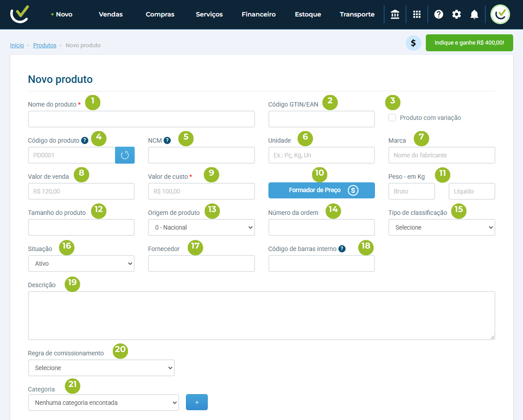This screenshot has width=523, height=420.
Task: Click the Valor de venda field
Action: (x=82, y=191)
